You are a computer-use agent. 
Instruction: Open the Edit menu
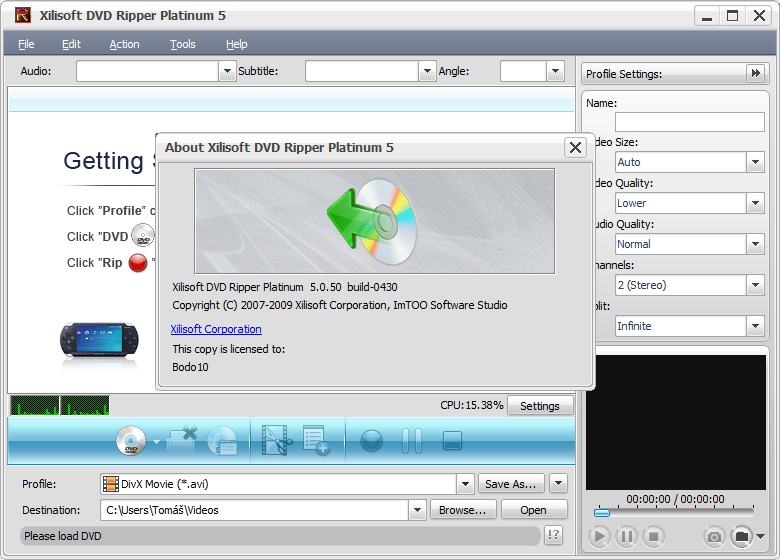(71, 44)
